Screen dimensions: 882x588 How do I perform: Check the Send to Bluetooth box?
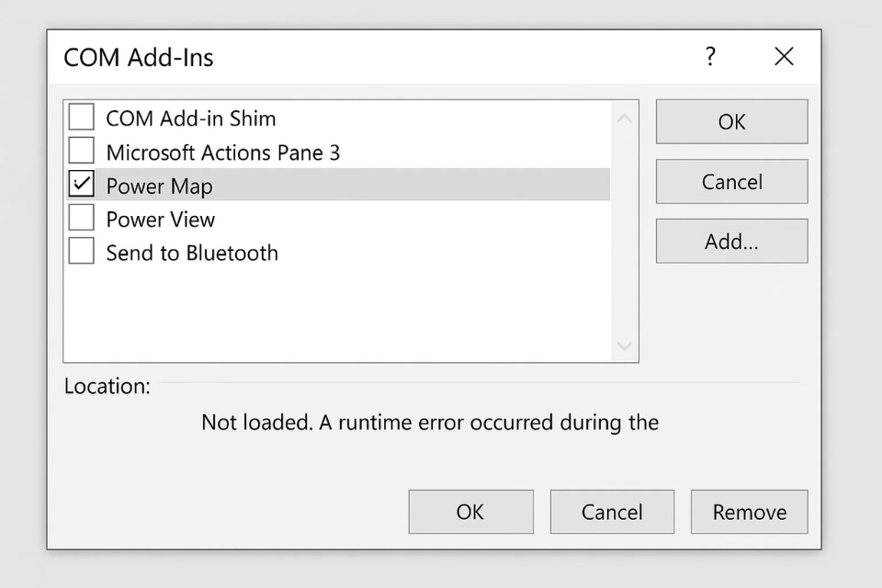(82, 252)
